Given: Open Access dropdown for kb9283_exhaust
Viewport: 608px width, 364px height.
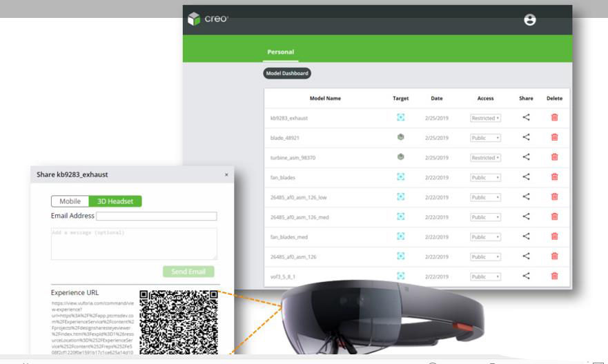Looking at the screenshot, I should click(485, 119).
